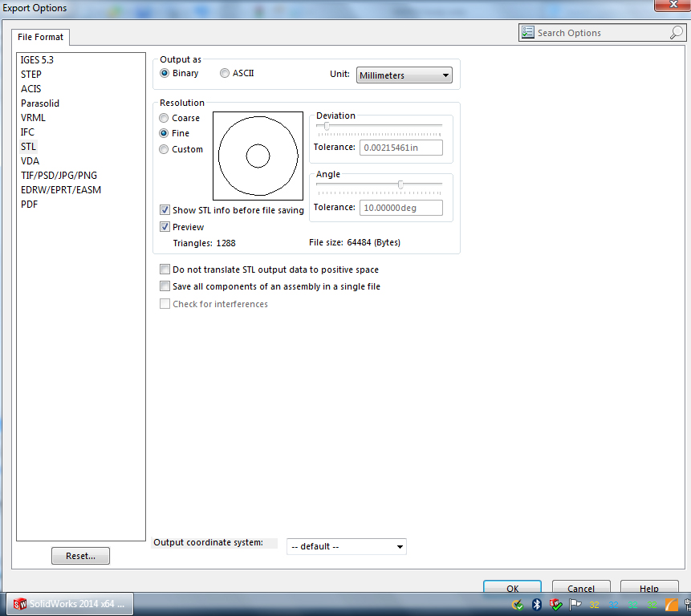
Task: Open the Bluetooth tray icon
Action: tap(537, 604)
